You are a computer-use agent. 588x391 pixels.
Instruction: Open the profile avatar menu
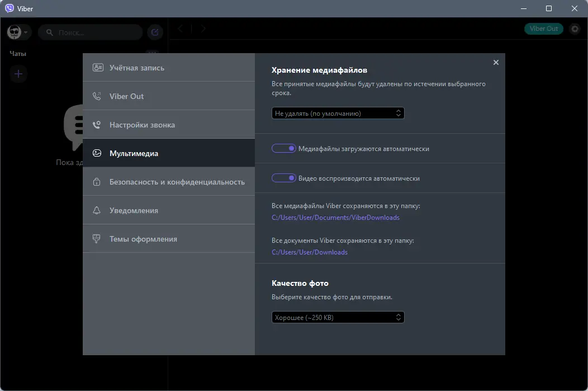point(15,32)
